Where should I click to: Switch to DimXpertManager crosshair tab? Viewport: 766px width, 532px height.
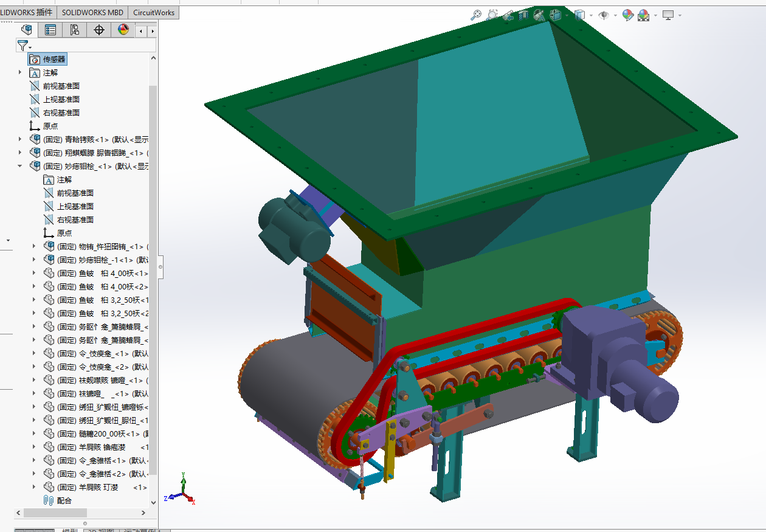(99, 30)
